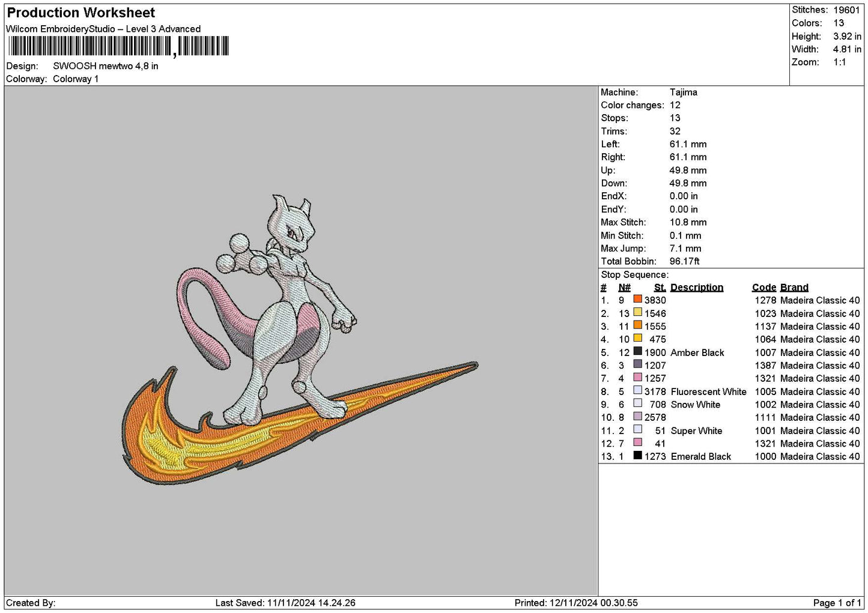Click the Max Stitch value 10.8 mm
868x613 pixels.
[688, 222]
